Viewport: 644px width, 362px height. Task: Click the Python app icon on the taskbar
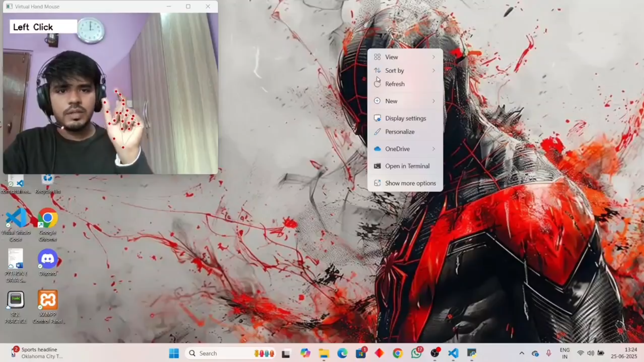coord(472,353)
